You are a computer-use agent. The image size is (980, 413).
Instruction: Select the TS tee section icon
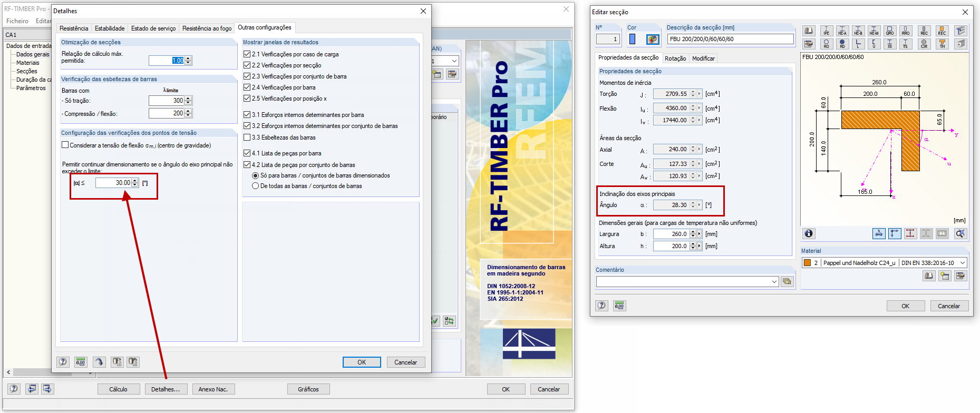click(x=905, y=44)
